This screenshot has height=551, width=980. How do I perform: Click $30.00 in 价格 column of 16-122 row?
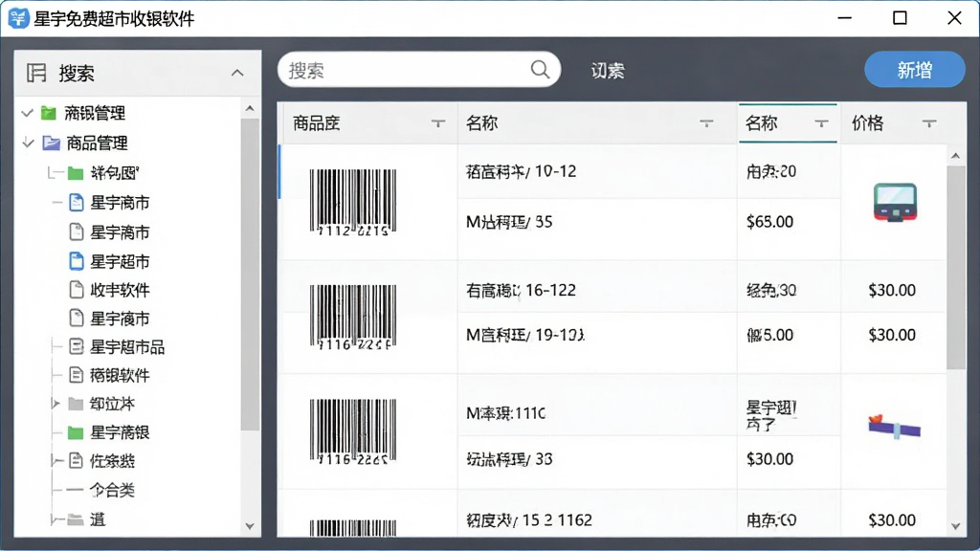point(892,290)
